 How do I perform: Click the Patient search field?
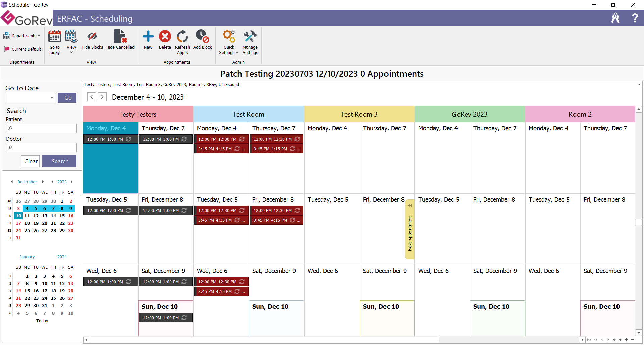[42, 128]
